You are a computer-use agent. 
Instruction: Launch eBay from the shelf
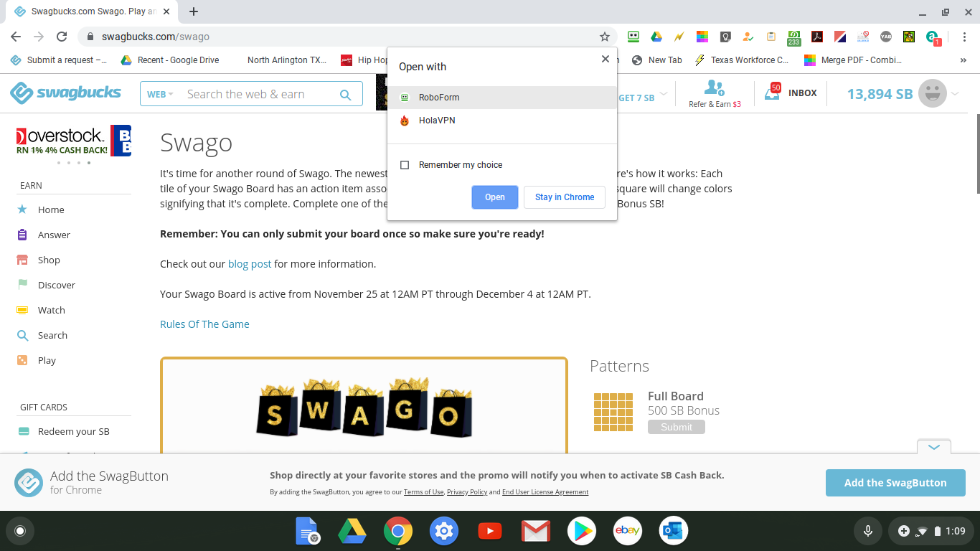(627, 531)
